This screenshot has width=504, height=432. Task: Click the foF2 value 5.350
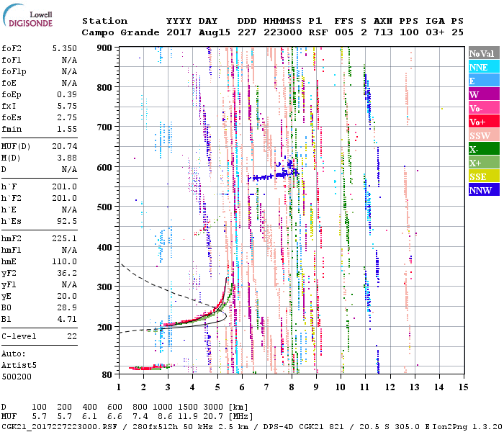tap(64, 47)
